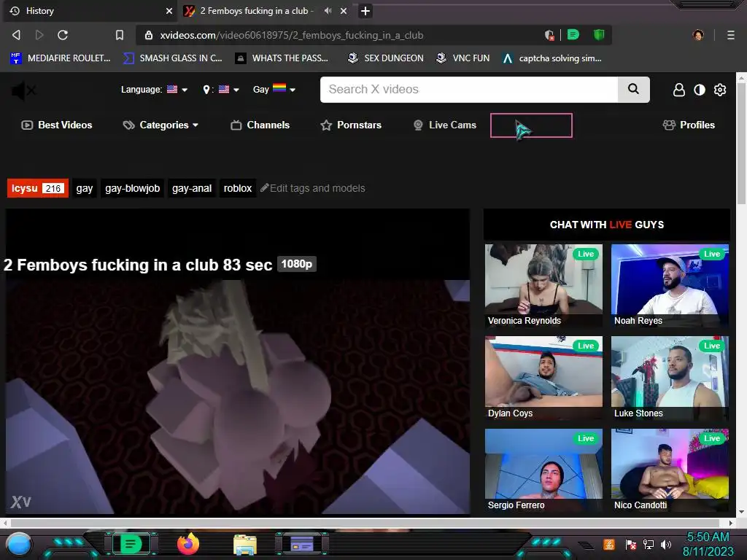
Task: Click the Search X videos field
Action: [x=469, y=90]
